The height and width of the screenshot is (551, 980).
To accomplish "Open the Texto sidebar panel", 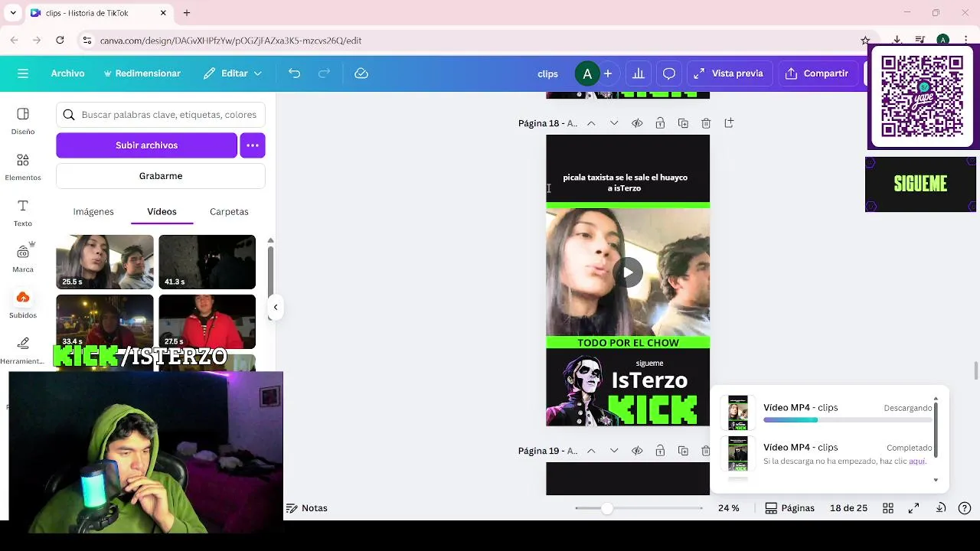I will [23, 213].
